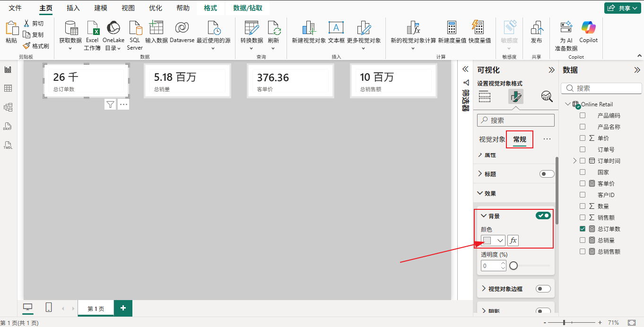Expand the 视觉对象边框 section

[x=484, y=289]
